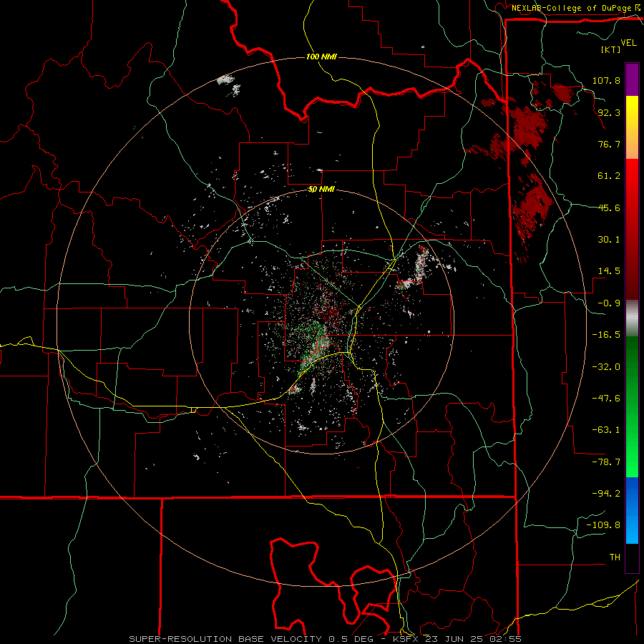Pick the dark TH segment at color bar bottom
Screen dimensions: 644x644
[x=632, y=558]
